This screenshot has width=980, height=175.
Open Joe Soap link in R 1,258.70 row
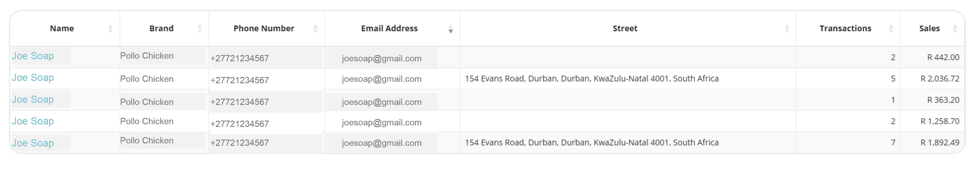pyautogui.click(x=33, y=121)
